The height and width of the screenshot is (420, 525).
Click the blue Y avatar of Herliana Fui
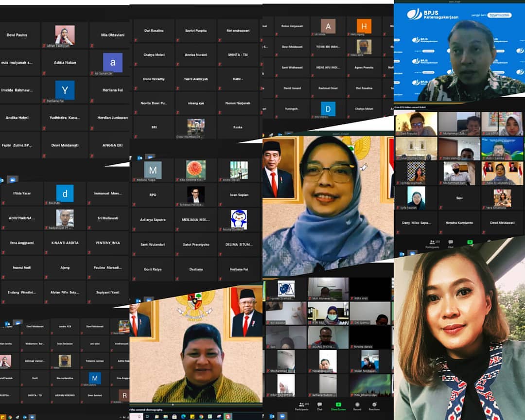(x=65, y=90)
